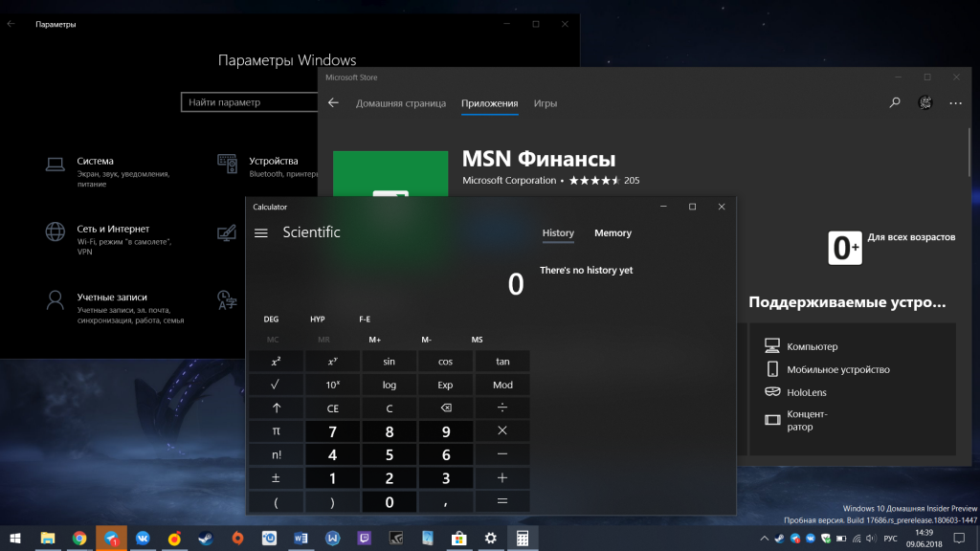
Task: Click the square root button
Action: [276, 385]
